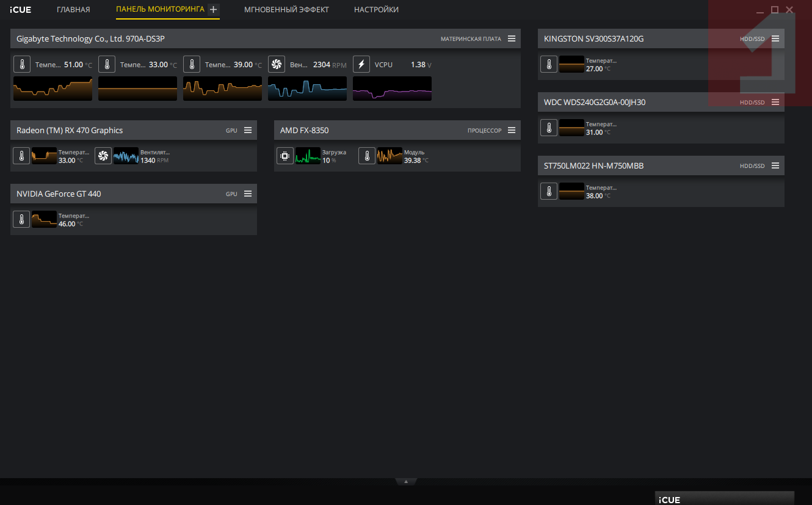The image size is (812, 505).
Task: Click the WDC WDS240G2G0A thermometer icon
Action: tap(549, 128)
